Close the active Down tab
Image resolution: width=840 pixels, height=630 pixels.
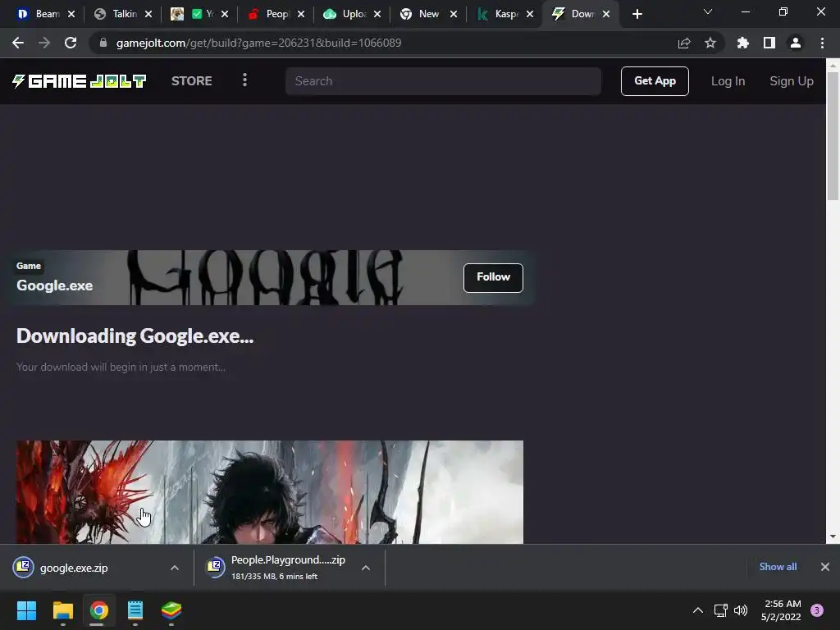coord(606,14)
